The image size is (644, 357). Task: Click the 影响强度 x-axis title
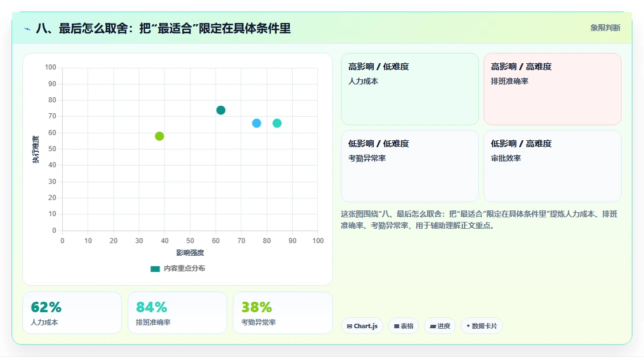point(190,252)
